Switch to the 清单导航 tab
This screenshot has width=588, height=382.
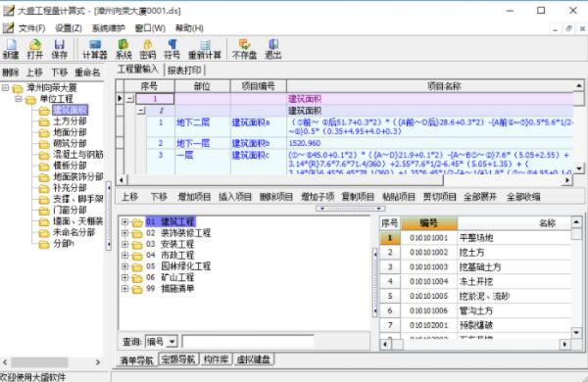click(x=137, y=360)
